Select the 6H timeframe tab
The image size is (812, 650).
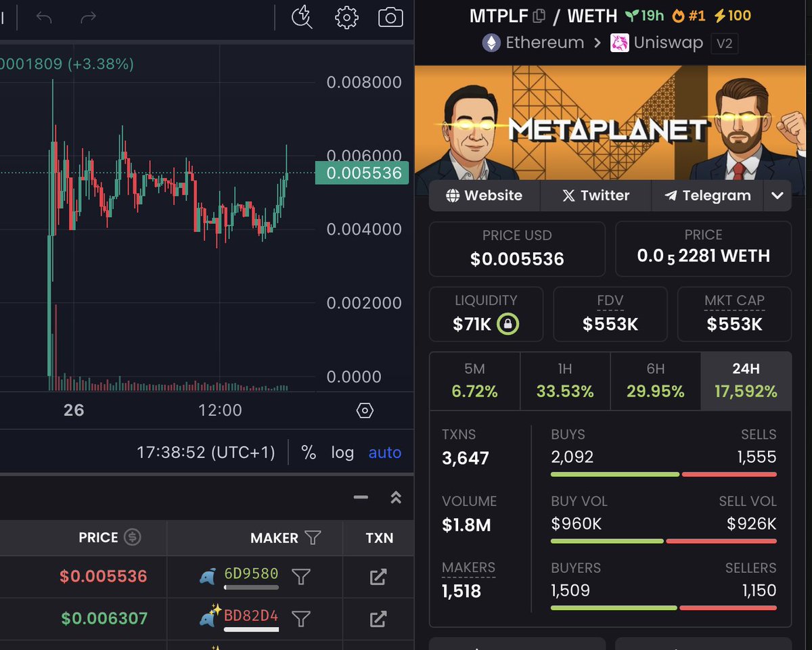click(655, 381)
